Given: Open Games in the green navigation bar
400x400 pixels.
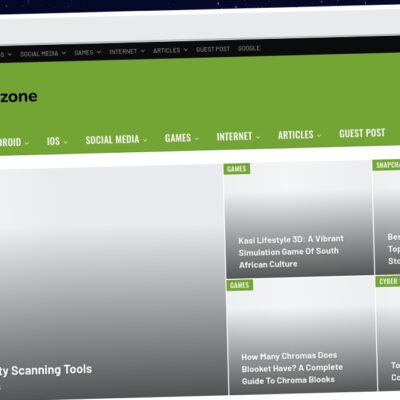Looking at the screenshot, I should (178, 138).
